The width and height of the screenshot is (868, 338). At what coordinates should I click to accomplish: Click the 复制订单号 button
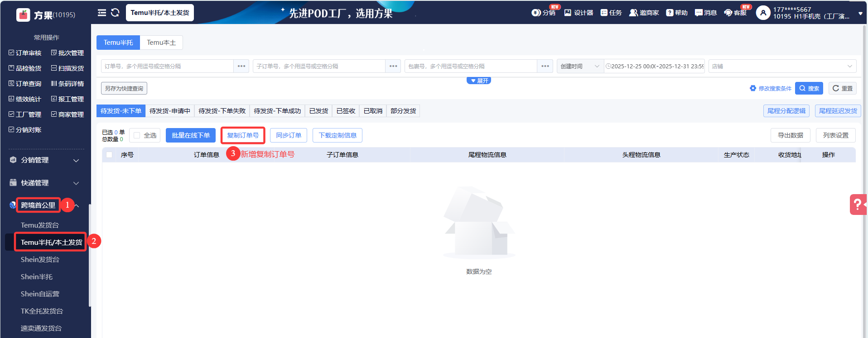pos(243,135)
